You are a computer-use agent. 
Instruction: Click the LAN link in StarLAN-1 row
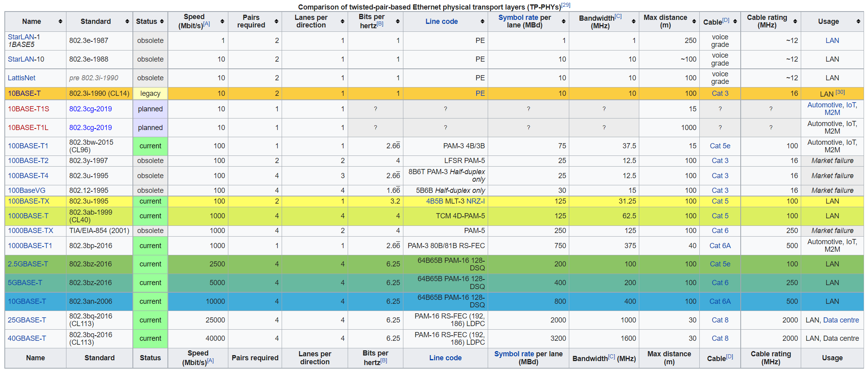tap(832, 41)
